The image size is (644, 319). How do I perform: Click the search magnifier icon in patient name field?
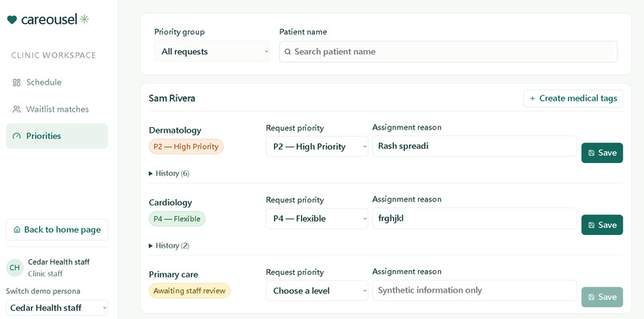click(288, 52)
